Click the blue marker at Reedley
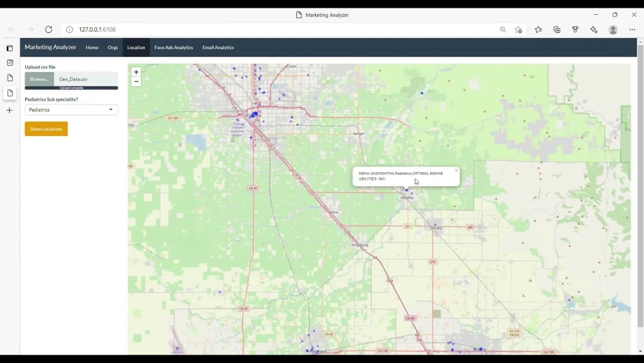This screenshot has height=363, width=644. (406, 190)
